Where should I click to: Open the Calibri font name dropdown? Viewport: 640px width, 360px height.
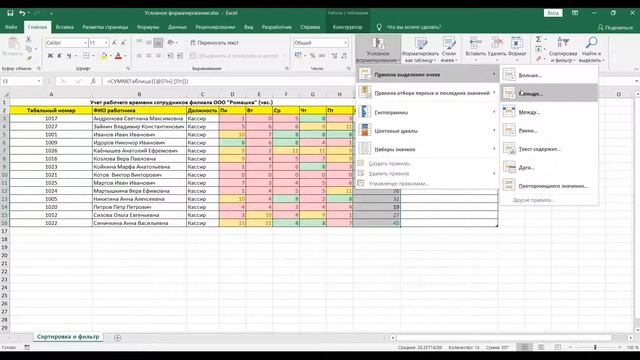[x=85, y=43]
